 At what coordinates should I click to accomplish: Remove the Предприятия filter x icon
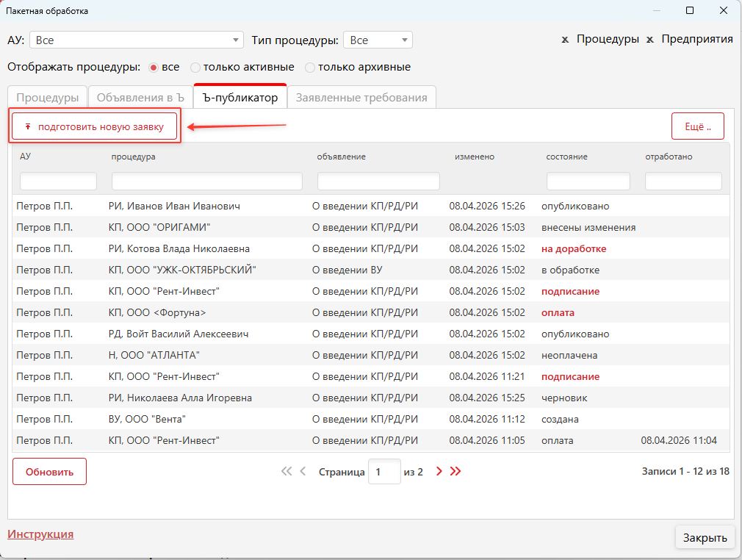(649, 40)
